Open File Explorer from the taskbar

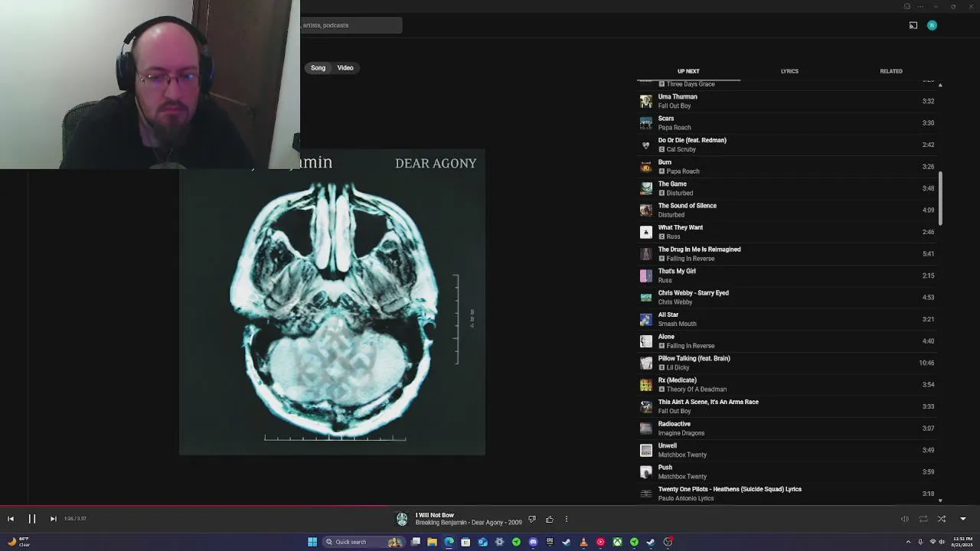click(x=432, y=542)
